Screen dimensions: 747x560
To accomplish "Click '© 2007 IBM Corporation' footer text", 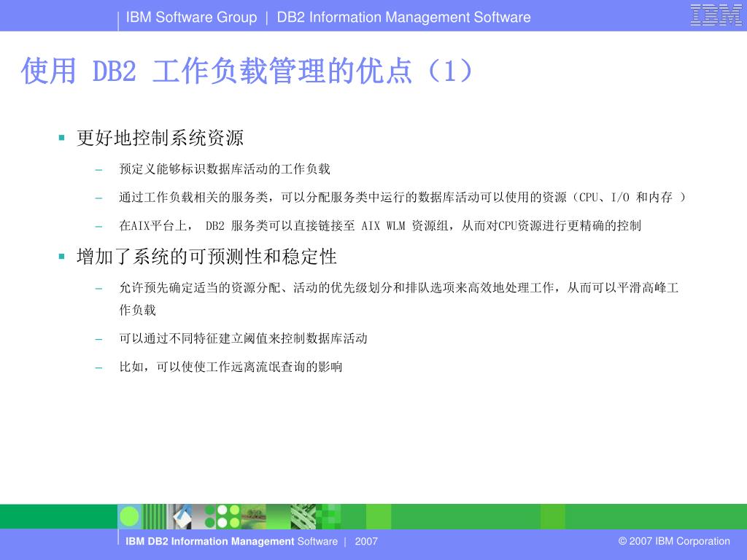I will click(x=673, y=542).
